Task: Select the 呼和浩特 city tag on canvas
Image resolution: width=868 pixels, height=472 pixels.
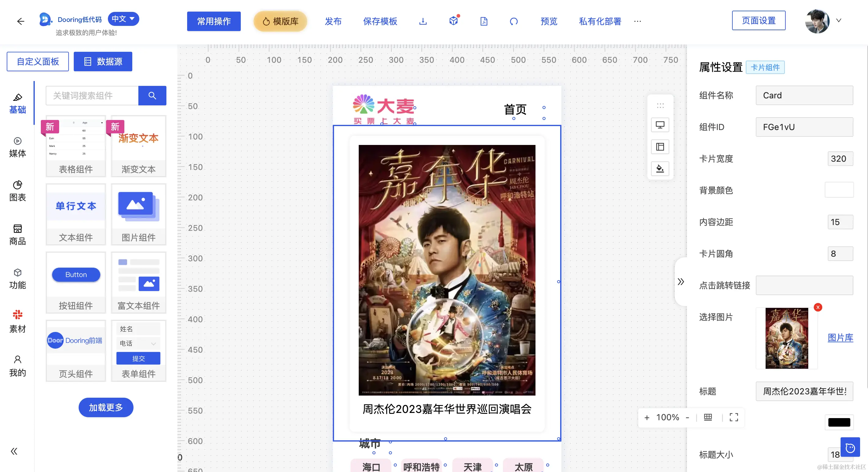Action: pos(421,466)
